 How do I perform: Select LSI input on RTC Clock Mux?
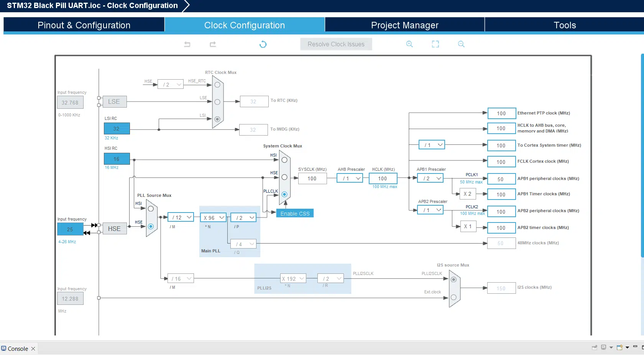[x=217, y=119]
